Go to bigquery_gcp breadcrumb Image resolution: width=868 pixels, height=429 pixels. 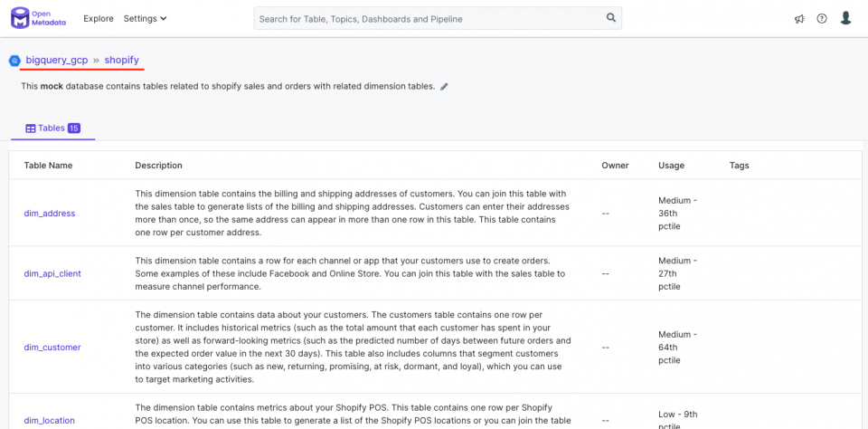click(56, 60)
